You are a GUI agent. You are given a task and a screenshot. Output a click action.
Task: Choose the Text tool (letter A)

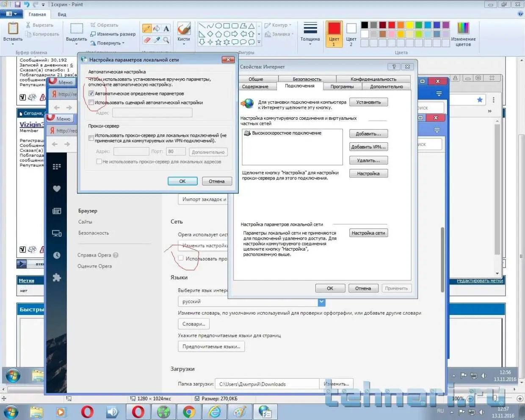(166, 29)
